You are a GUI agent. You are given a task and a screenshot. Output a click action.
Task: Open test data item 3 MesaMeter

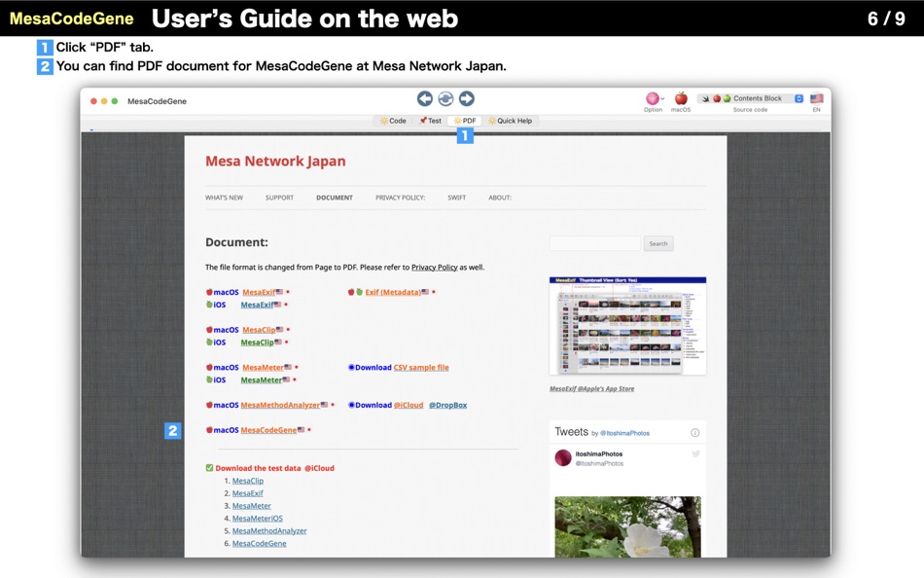(252, 506)
